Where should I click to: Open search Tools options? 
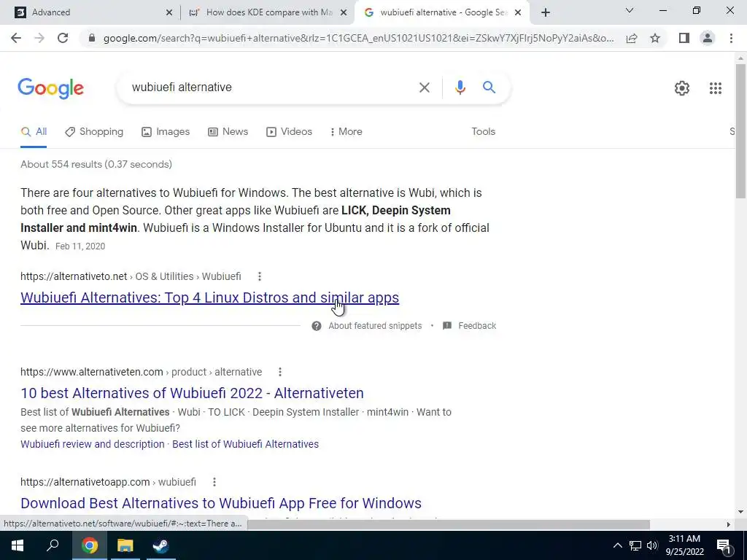coord(483,131)
